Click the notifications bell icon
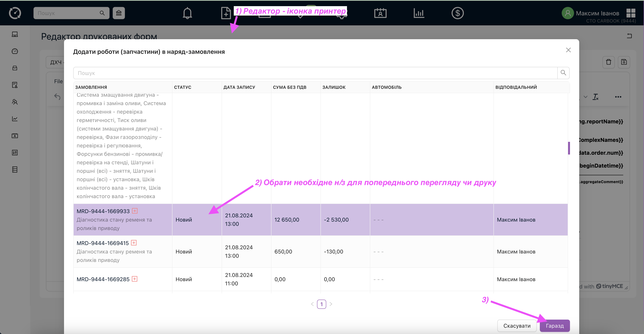This screenshot has height=334, width=644. click(x=187, y=13)
